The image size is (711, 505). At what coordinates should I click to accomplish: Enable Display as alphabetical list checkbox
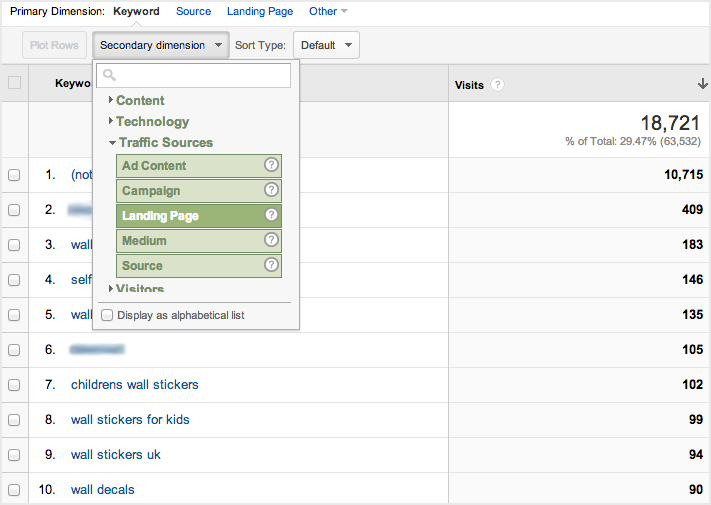[x=107, y=316]
